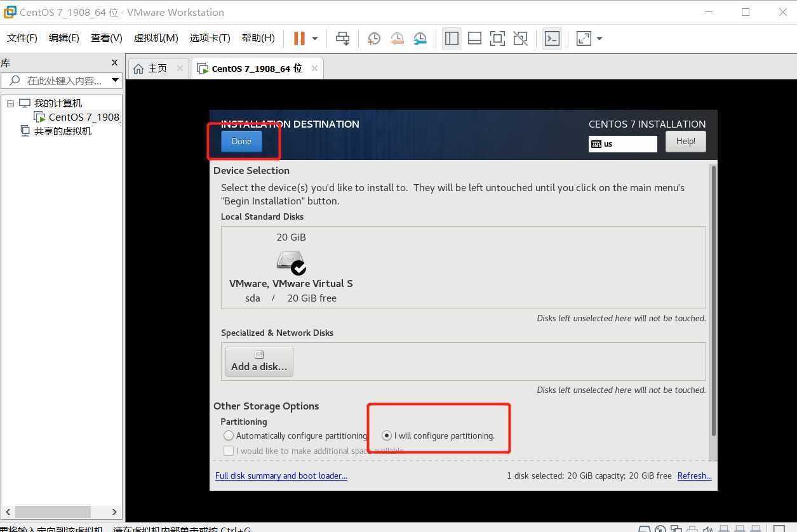The image size is (797, 532).
Task: Click the library scrollbar right arrow
Action: coord(114,512)
